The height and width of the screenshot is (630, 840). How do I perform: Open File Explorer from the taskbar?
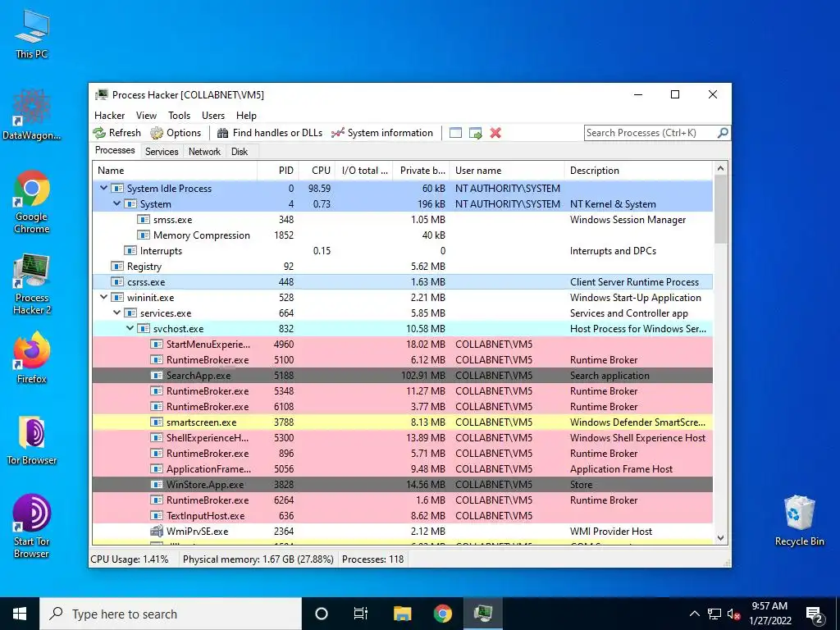(402, 614)
